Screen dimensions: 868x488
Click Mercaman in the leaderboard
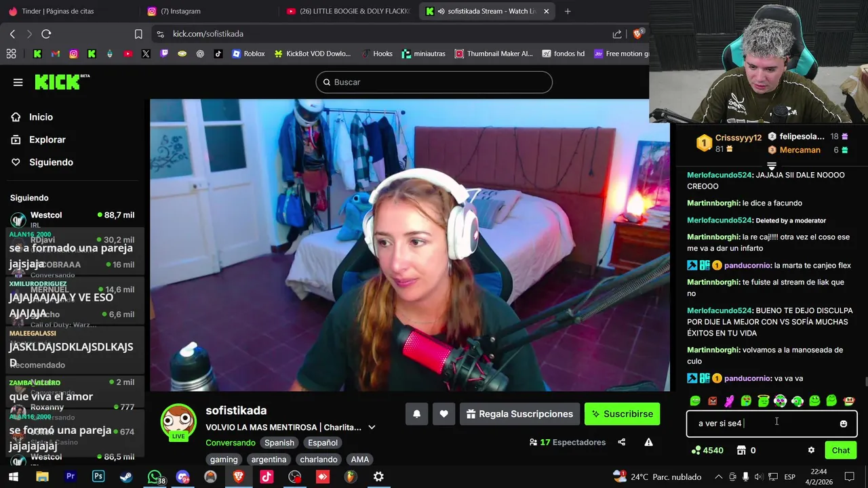pos(800,150)
